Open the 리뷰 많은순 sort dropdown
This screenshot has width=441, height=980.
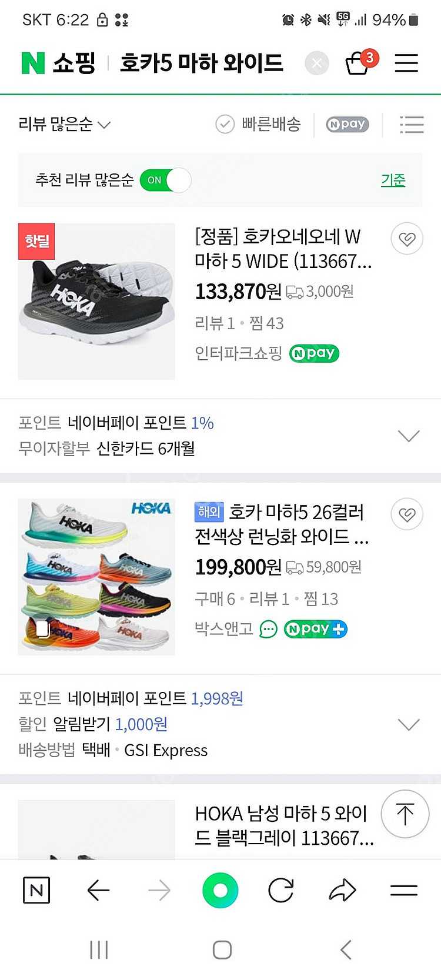click(64, 125)
